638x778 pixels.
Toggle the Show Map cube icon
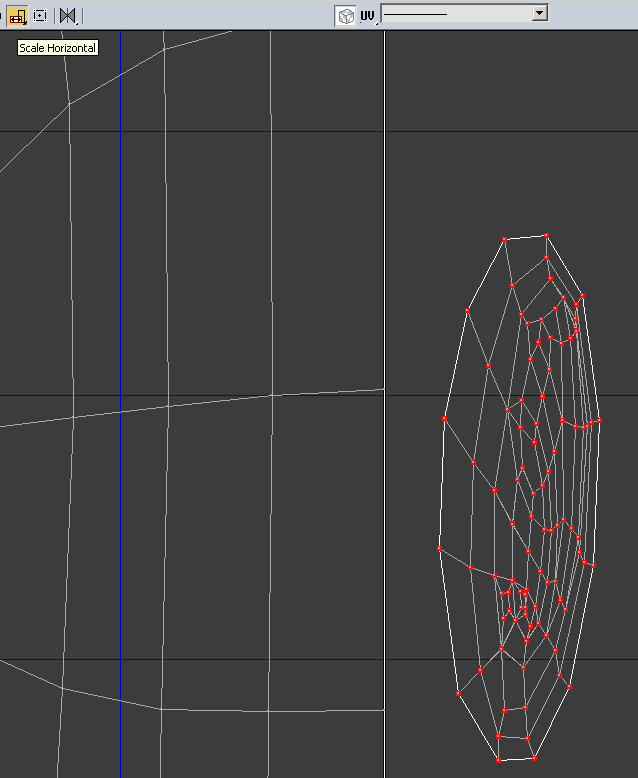coord(345,15)
